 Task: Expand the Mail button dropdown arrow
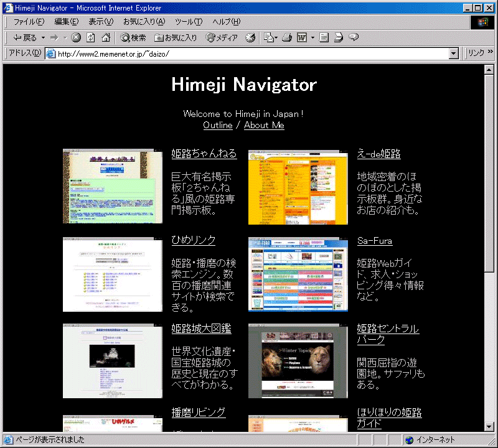point(276,38)
